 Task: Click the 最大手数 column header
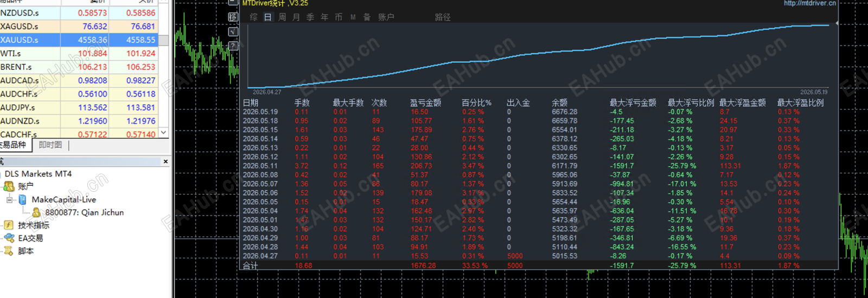click(x=348, y=102)
